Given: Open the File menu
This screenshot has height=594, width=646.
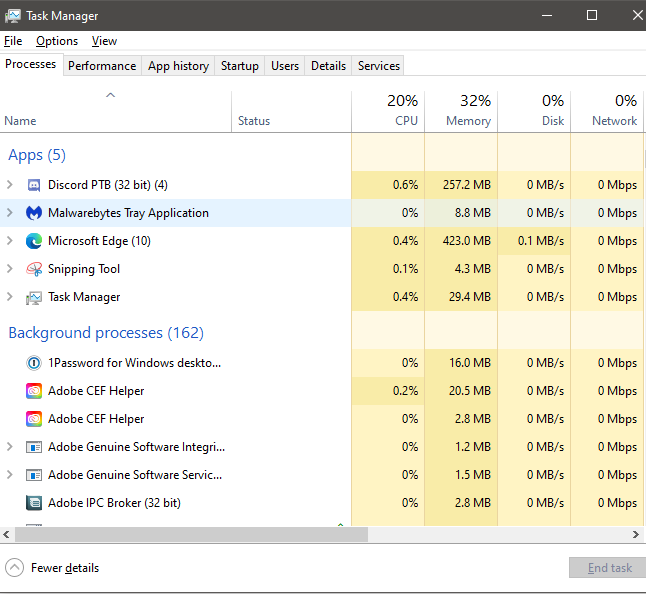Looking at the screenshot, I should (x=13, y=41).
